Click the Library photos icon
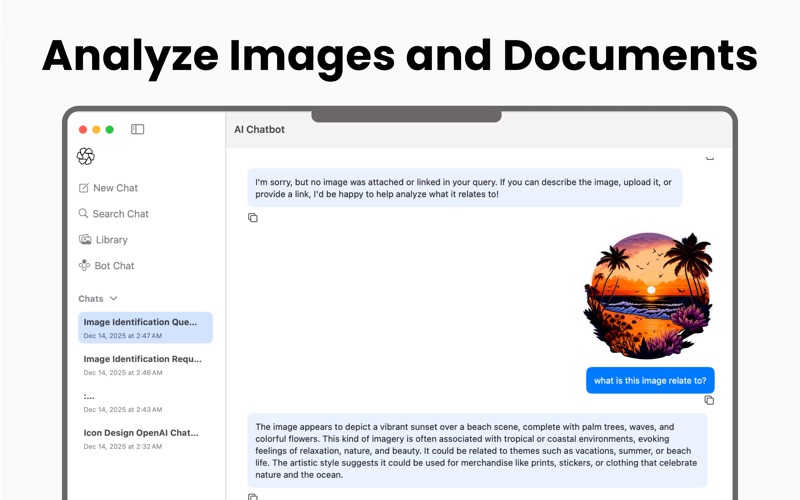The image size is (800, 500). (x=85, y=239)
